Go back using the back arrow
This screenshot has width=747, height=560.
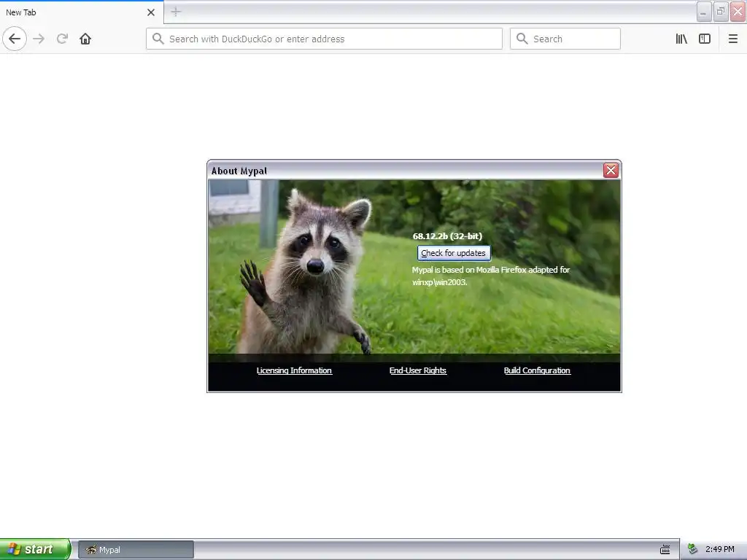tap(15, 39)
